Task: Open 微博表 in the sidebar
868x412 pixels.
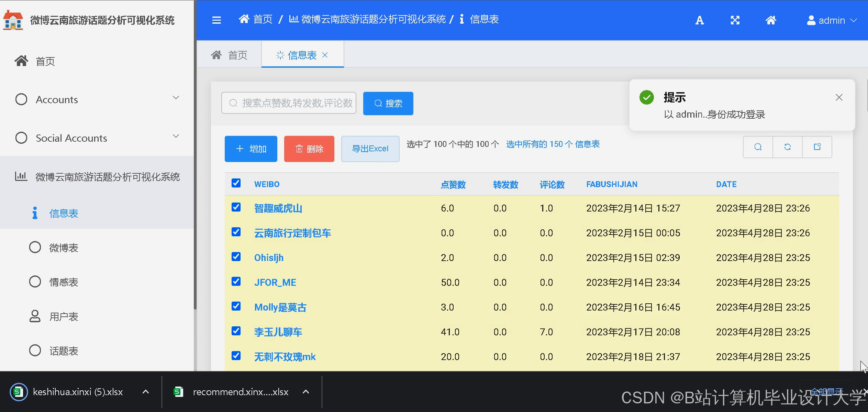Action: pyautogui.click(x=64, y=248)
